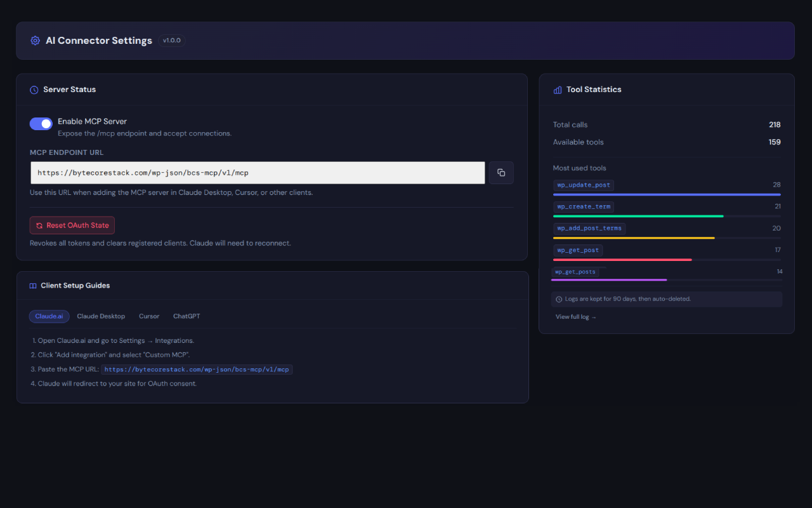The image size is (812, 508).
Task: Click the book icon next to Client Setup Guides
Action: 33,286
